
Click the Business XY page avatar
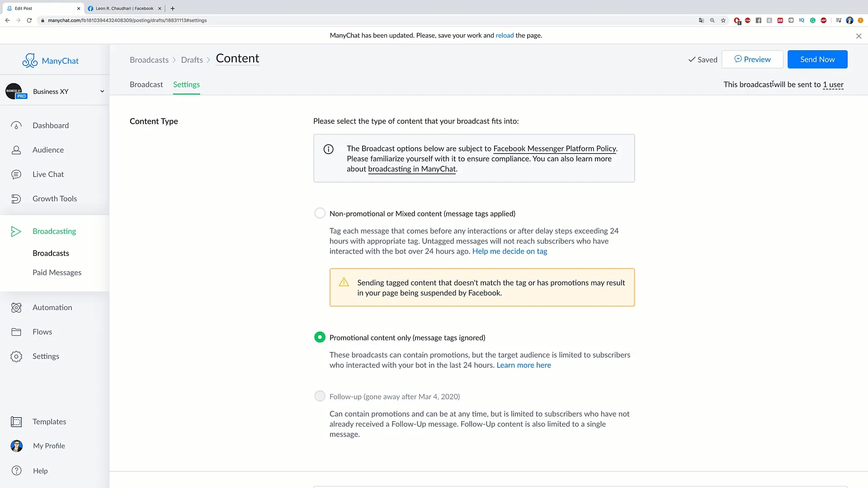coord(14,91)
